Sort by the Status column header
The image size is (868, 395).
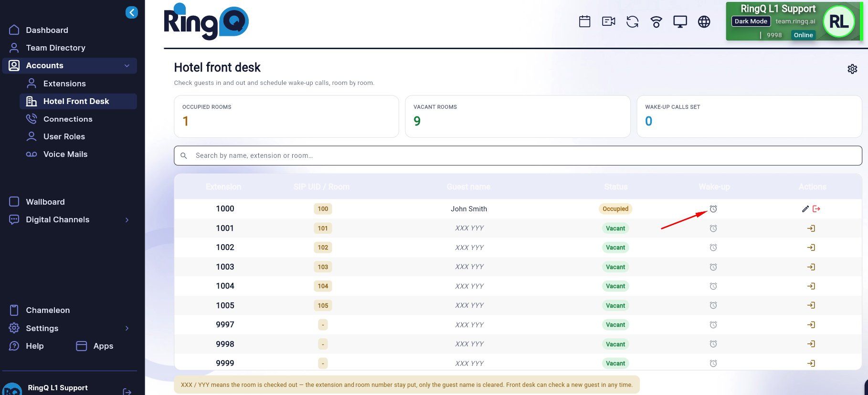(x=615, y=187)
